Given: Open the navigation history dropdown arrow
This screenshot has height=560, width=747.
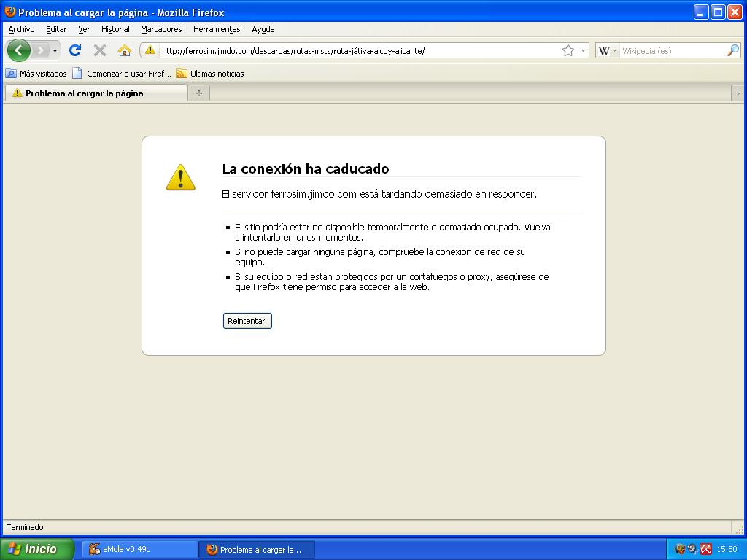Looking at the screenshot, I should (x=55, y=50).
